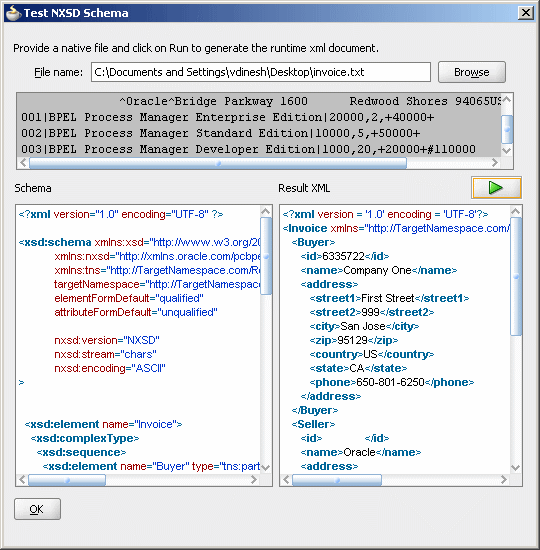The width and height of the screenshot is (540, 550).
Task: Click the Result XML pane's right scroll arrow
Action: coord(504,479)
